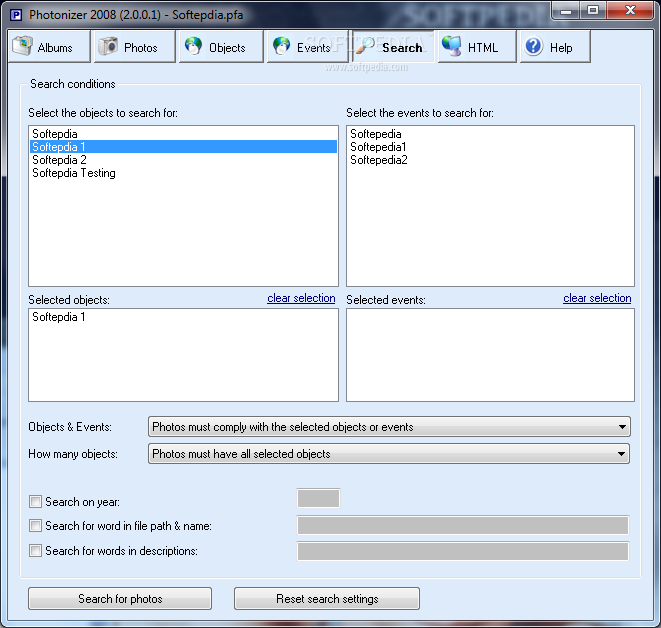Click the Photonizer app icon in title bar
Viewport: 661px width, 628px height.
(16, 15)
